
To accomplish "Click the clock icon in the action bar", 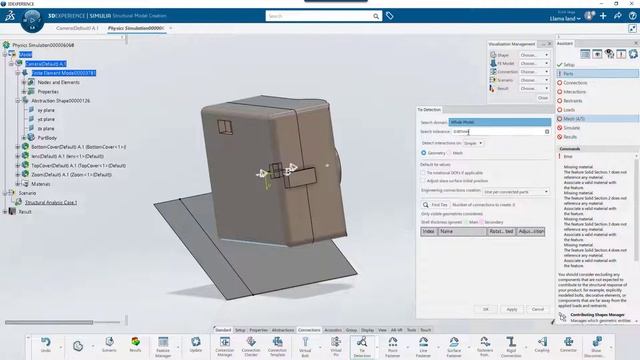I will pos(78,346).
